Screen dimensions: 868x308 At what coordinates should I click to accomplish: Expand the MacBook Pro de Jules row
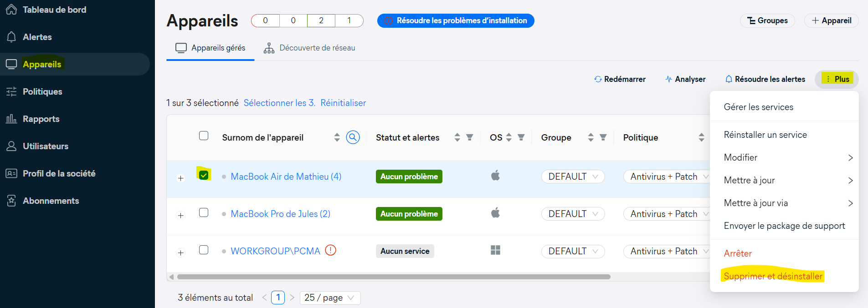[181, 216]
